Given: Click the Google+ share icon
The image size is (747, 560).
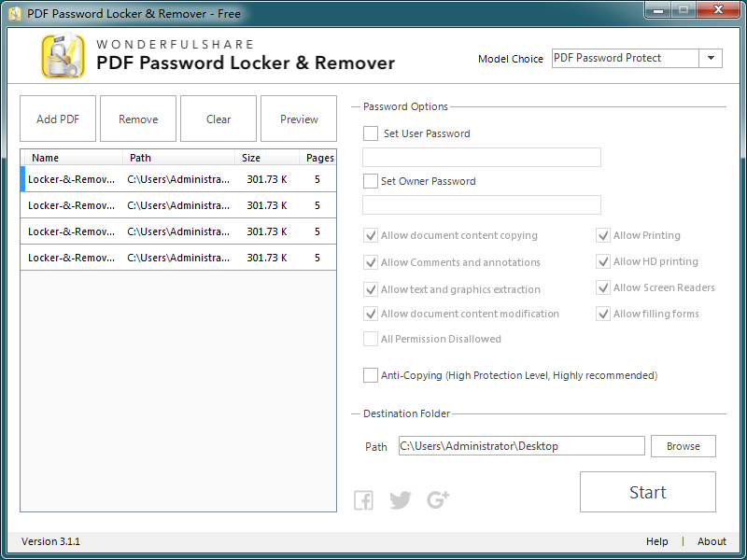Looking at the screenshot, I should tap(436, 499).
